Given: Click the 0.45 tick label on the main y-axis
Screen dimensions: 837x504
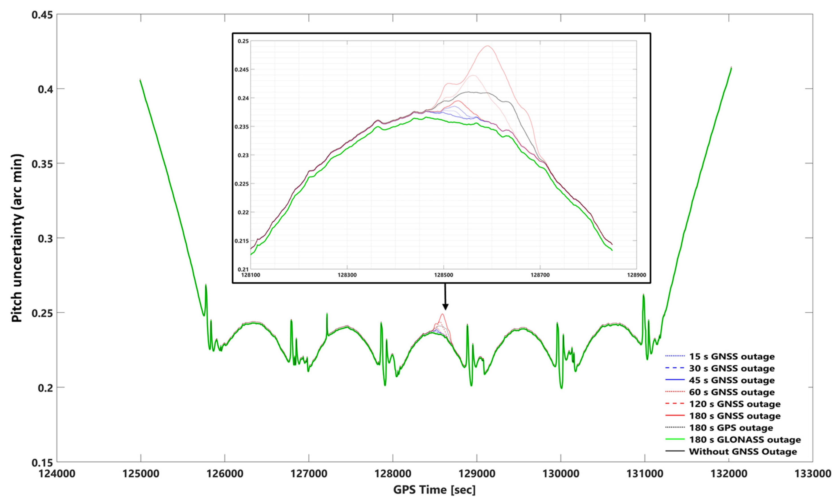Looking at the screenshot, I should [42, 15].
